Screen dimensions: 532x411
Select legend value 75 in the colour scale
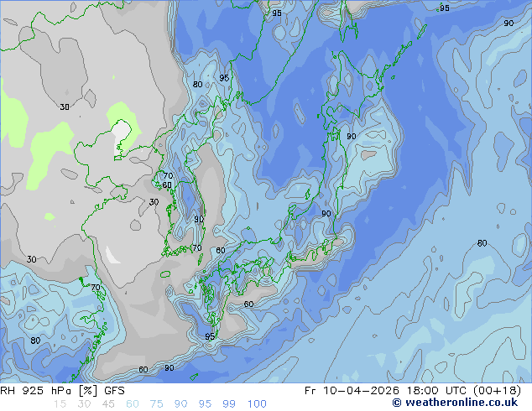(156, 404)
